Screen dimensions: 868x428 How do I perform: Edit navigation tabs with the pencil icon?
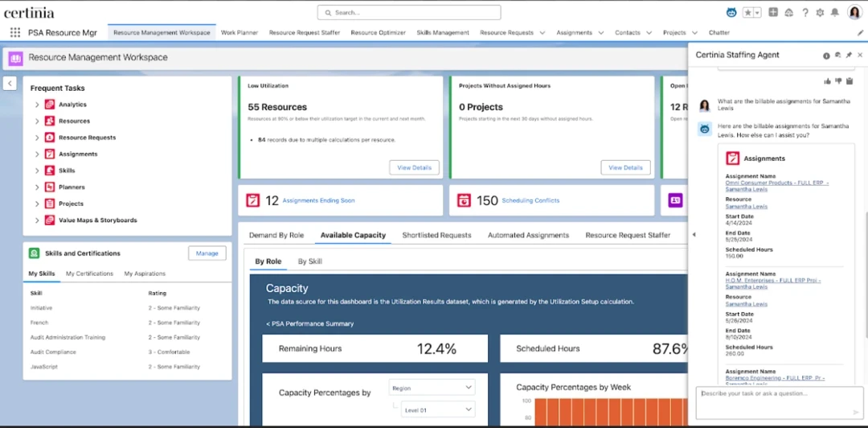pyautogui.click(x=860, y=33)
